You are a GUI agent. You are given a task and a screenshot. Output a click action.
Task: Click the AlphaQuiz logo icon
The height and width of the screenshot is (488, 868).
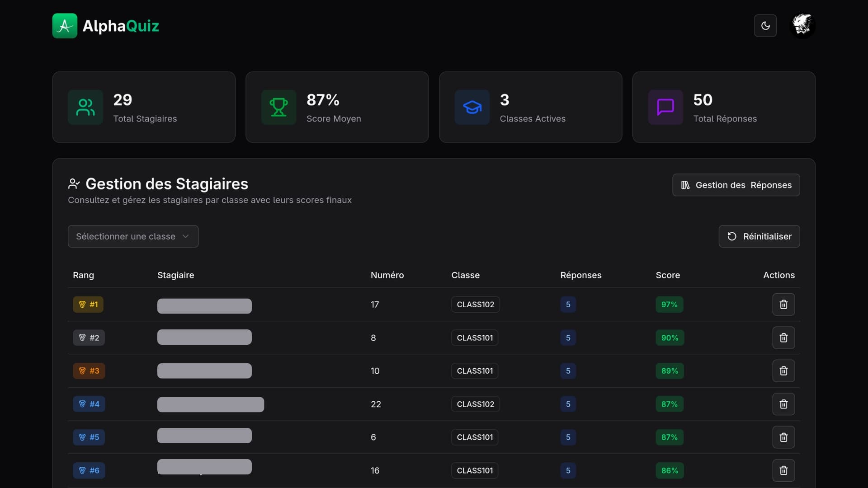point(65,26)
